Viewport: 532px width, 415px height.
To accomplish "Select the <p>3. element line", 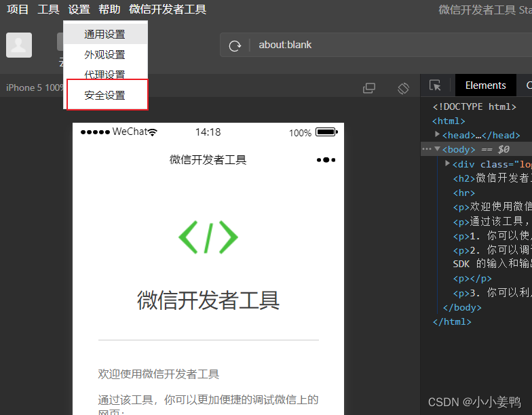I will coord(493,293).
